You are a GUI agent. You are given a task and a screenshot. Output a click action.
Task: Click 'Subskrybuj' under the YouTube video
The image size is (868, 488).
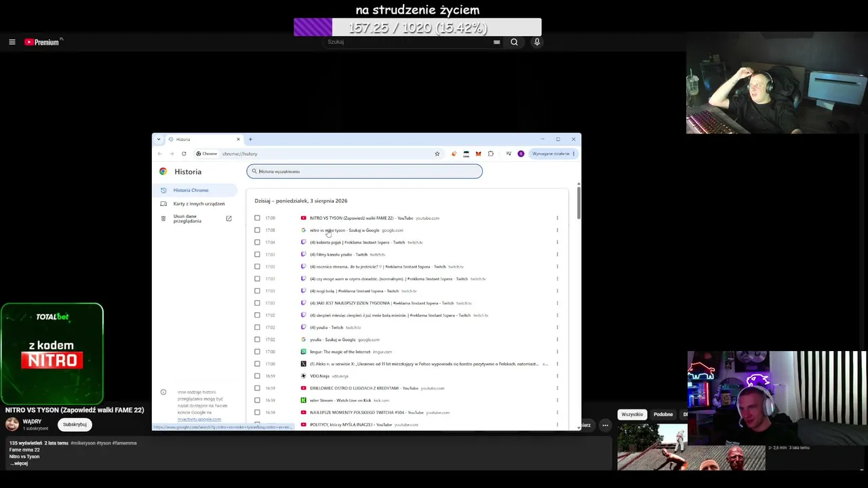75,425
